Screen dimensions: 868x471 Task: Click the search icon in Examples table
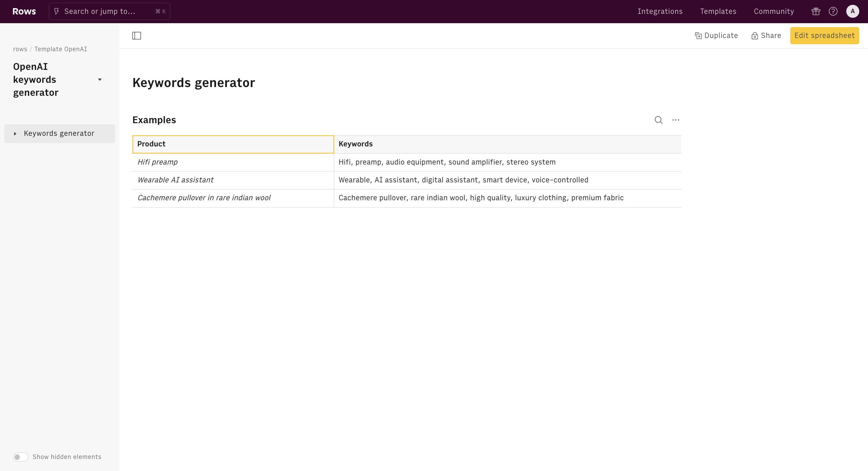click(x=659, y=120)
